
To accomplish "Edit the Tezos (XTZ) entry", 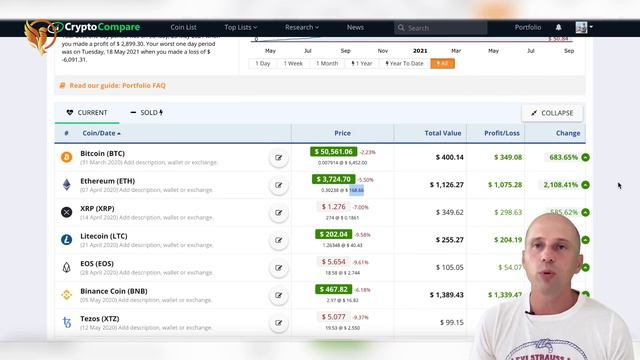I will 279,323.
